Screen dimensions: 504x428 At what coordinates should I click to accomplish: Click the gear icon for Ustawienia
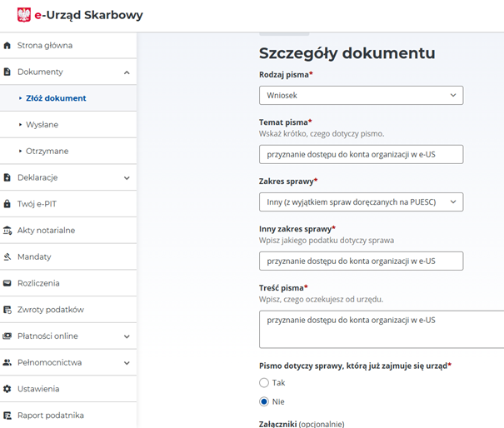pyautogui.click(x=7, y=389)
